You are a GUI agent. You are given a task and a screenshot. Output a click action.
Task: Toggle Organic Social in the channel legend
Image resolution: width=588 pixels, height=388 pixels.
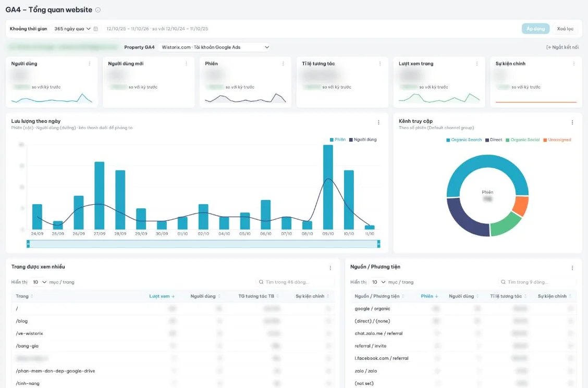pos(522,140)
